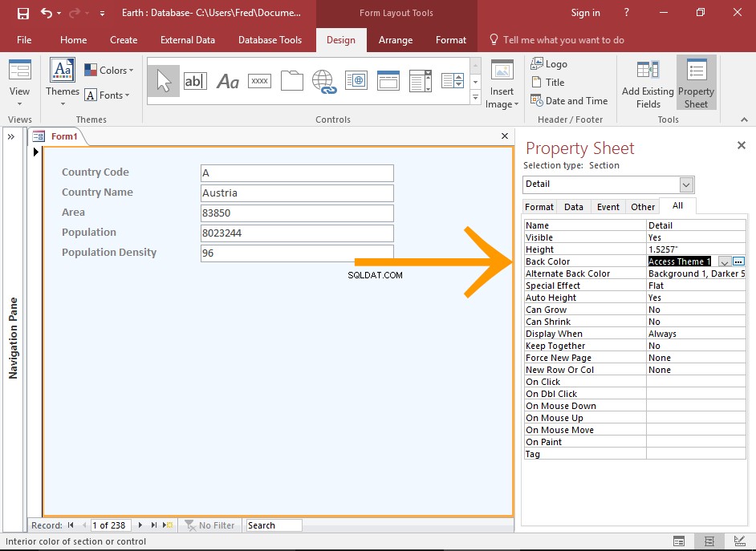Image resolution: width=756 pixels, height=551 pixels.
Task: Select the Navigation Control icon
Action: [x=388, y=80]
